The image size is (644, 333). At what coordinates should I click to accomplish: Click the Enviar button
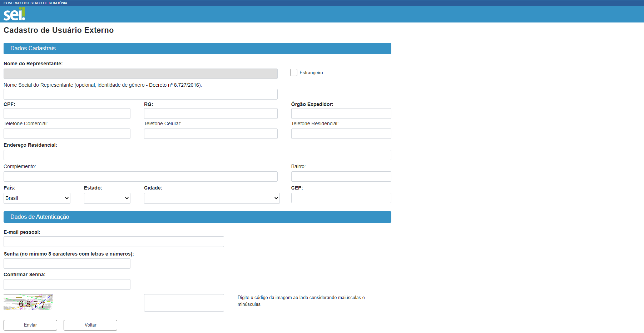point(30,325)
